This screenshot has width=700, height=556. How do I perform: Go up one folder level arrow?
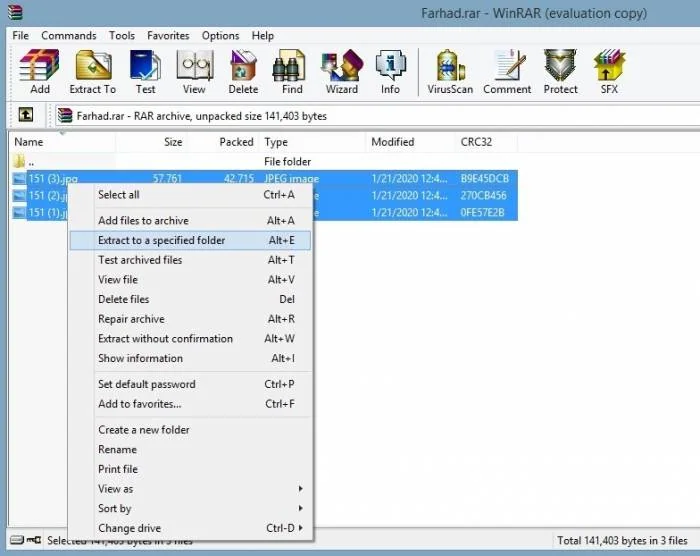pyautogui.click(x=26, y=115)
